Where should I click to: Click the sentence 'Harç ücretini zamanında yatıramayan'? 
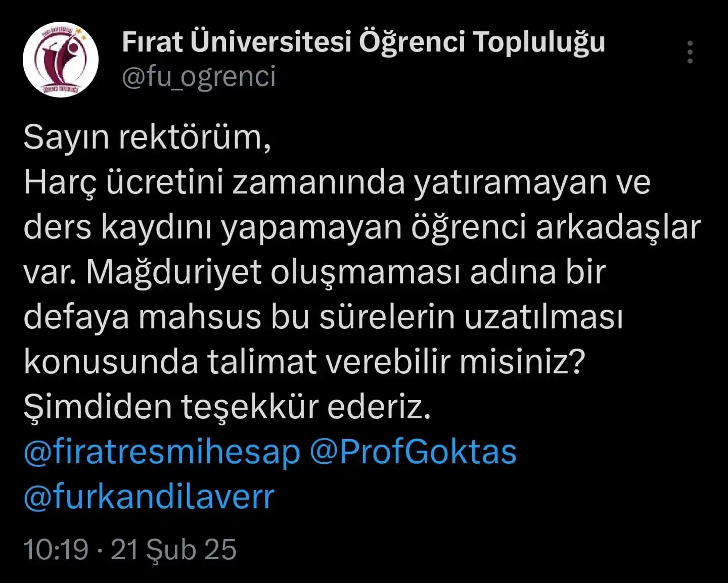[x=315, y=183]
